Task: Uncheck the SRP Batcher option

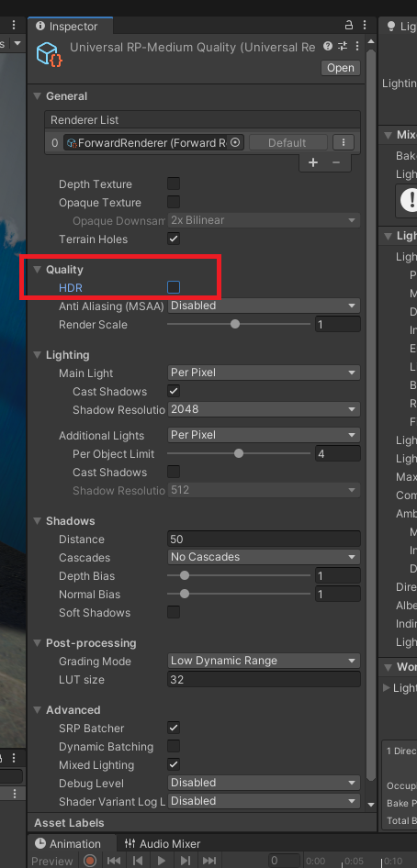Action: (174, 728)
